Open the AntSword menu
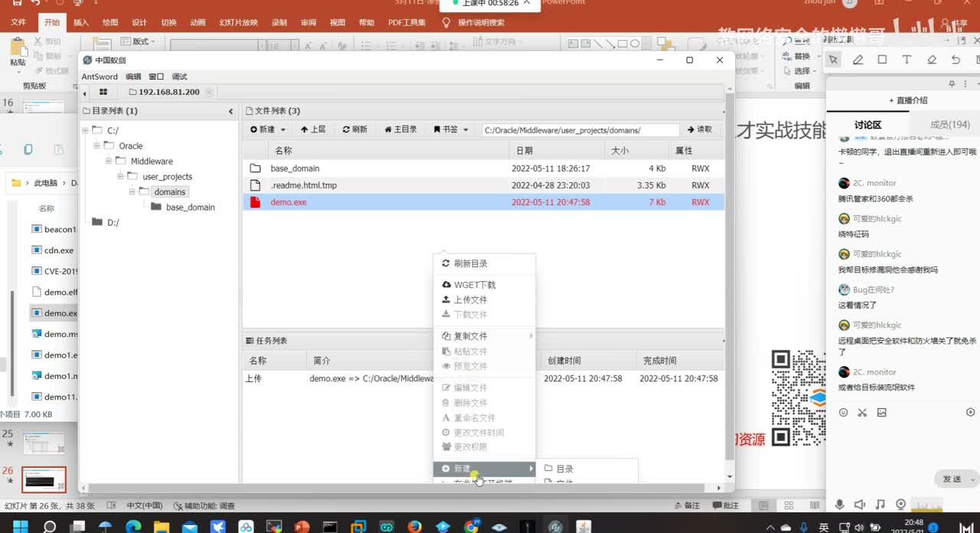 [x=100, y=77]
